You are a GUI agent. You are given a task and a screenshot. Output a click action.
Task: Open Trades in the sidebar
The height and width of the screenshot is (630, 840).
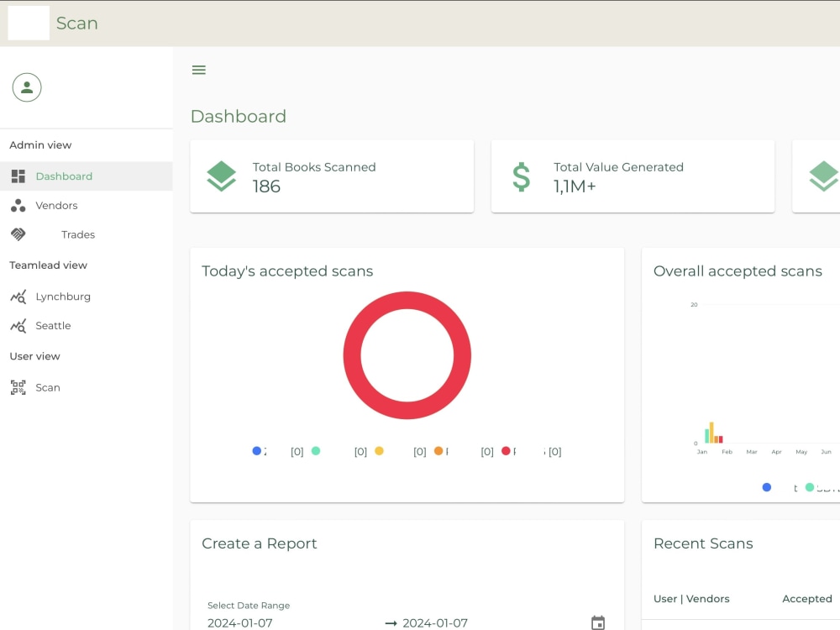[x=87, y=234]
